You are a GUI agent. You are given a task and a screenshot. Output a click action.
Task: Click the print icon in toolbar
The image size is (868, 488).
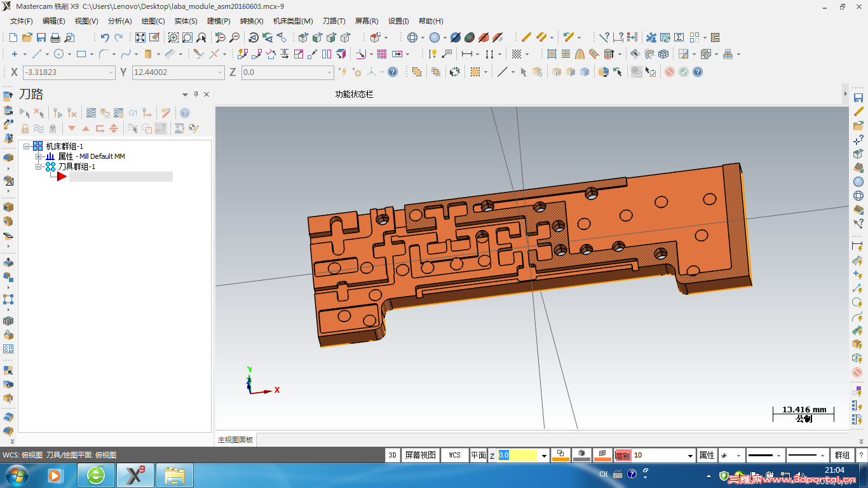pos(55,37)
